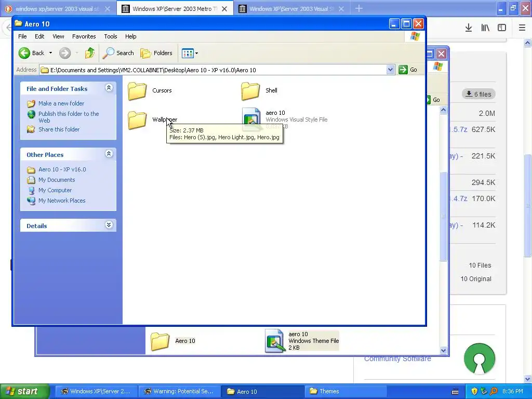The height and width of the screenshot is (399, 532).
Task: Click the green open-source logo icon
Action: point(480,358)
